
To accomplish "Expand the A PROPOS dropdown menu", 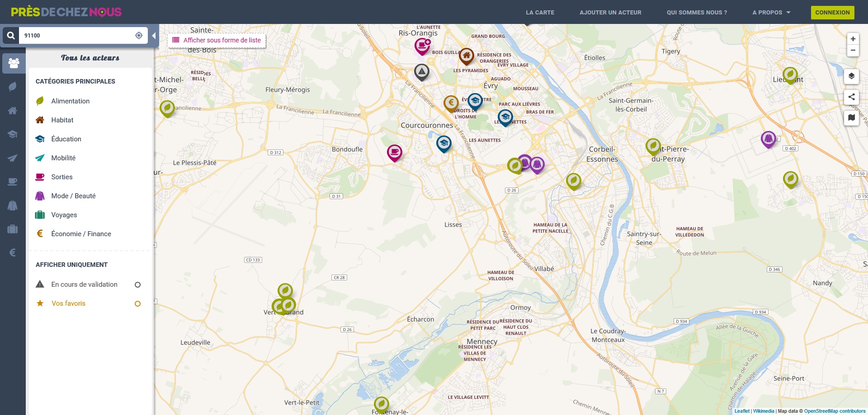I will (x=771, y=12).
